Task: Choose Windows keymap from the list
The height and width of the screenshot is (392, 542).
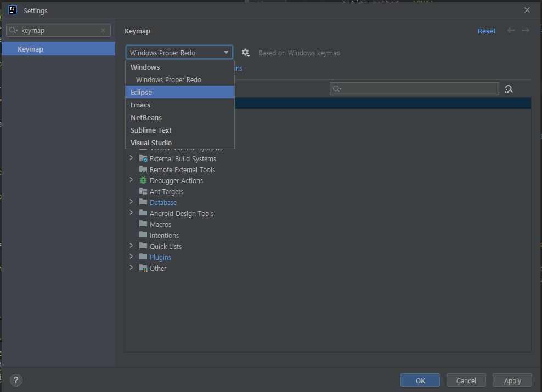Action: pyautogui.click(x=180, y=67)
